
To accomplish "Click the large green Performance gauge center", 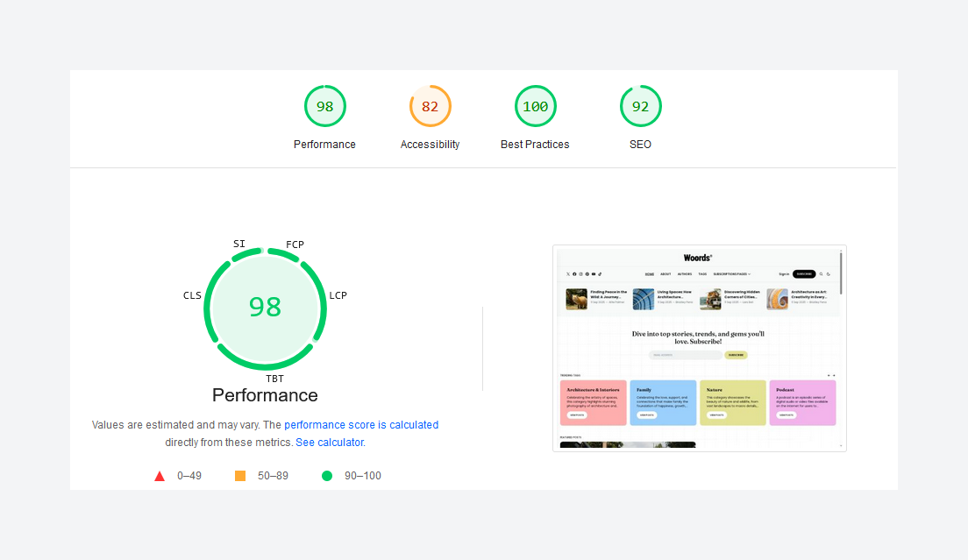I will 265,307.
